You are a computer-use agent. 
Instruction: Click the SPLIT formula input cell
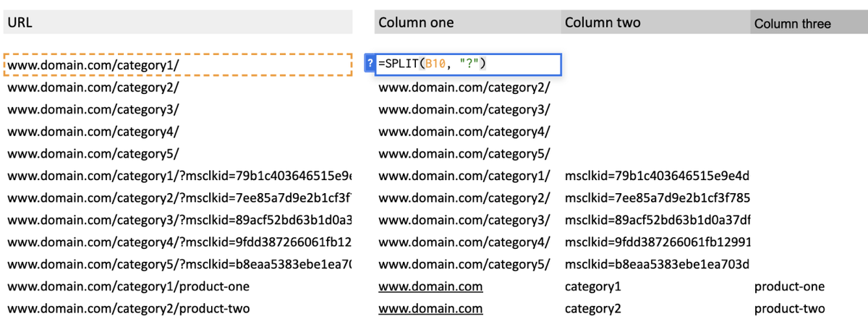[x=468, y=64]
